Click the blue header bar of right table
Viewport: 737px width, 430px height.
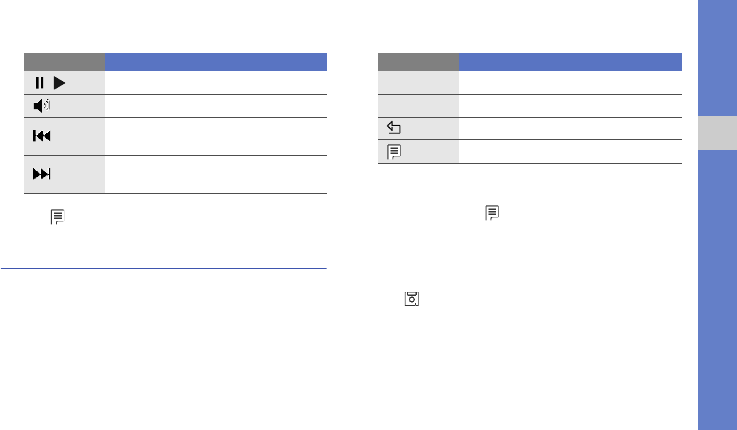tap(571, 61)
